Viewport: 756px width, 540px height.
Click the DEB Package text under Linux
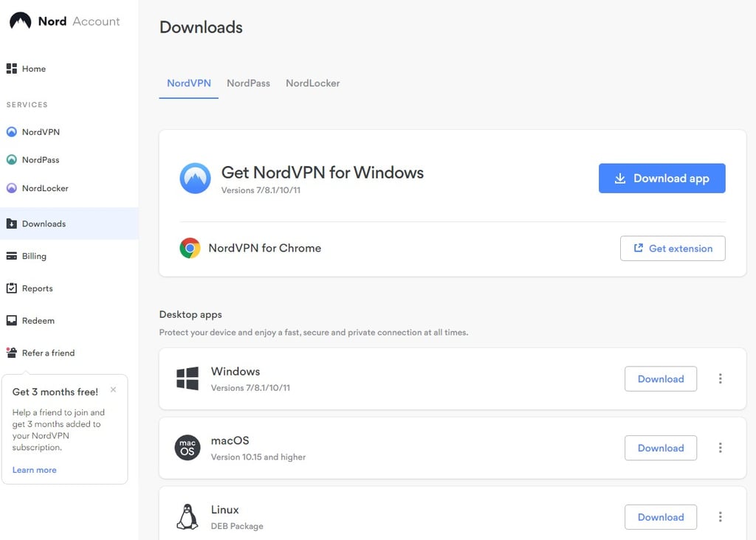click(237, 526)
